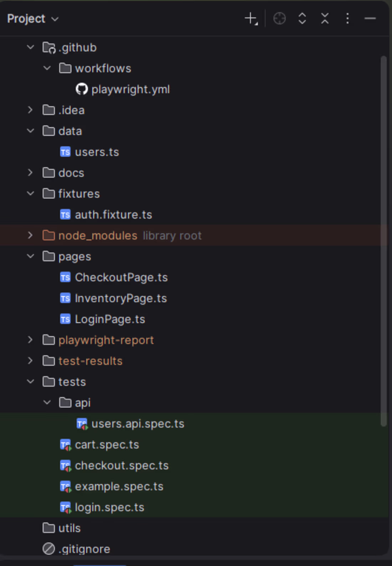Select CheckoutPage.ts in the tree
The height and width of the screenshot is (566, 392).
click(121, 277)
